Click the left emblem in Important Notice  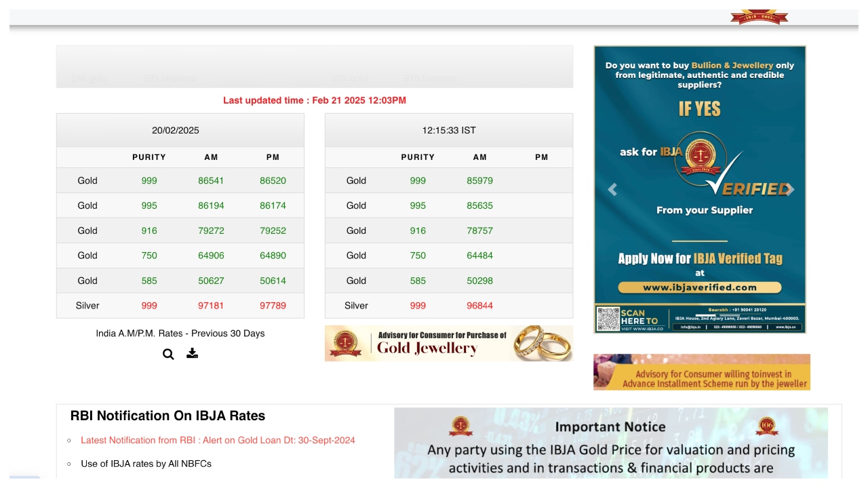click(460, 426)
